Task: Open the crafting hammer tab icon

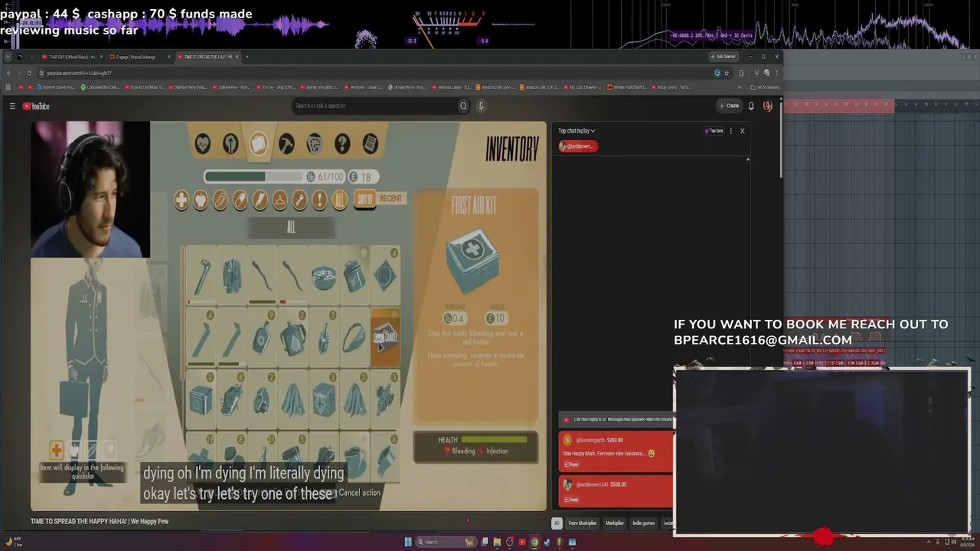Action: click(x=286, y=143)
